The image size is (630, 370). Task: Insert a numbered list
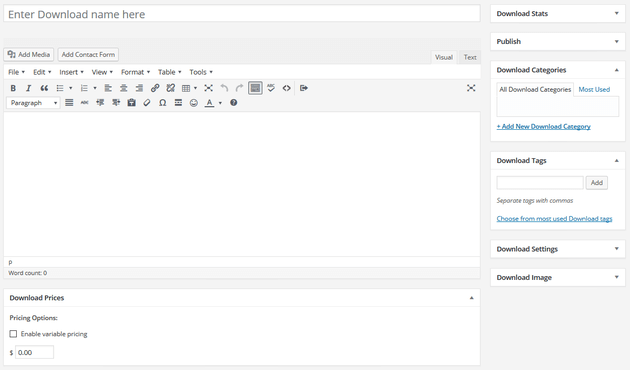point(84,88)
